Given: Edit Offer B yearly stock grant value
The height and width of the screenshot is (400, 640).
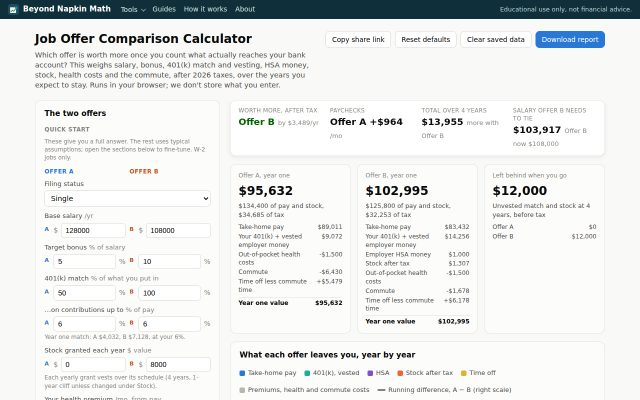Looking at the screenshot, I should 178,364.
